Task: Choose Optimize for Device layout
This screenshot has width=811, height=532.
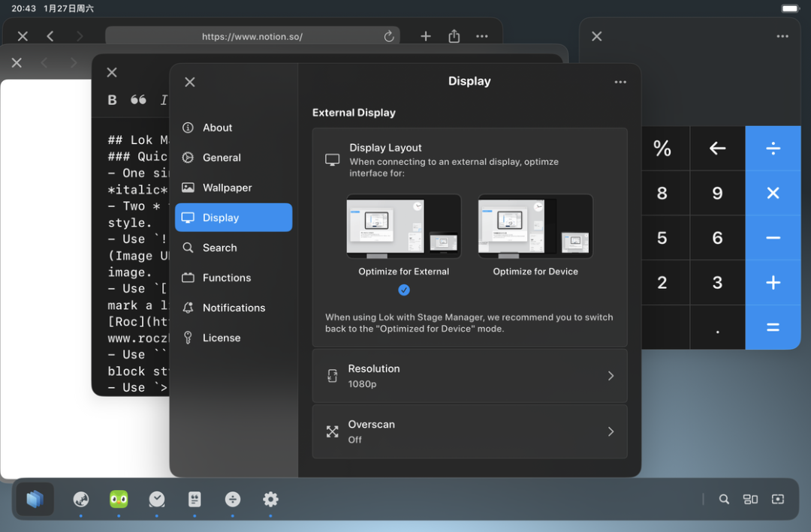Action: [x=535, y=236]
